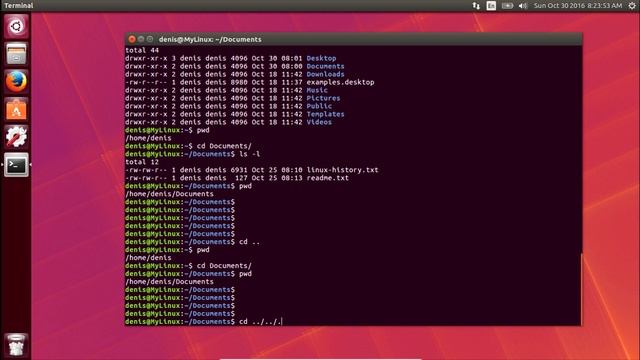The image size is (640, 360).
Task: Open the sound volume indicator
Action: [x=523, y=6]
